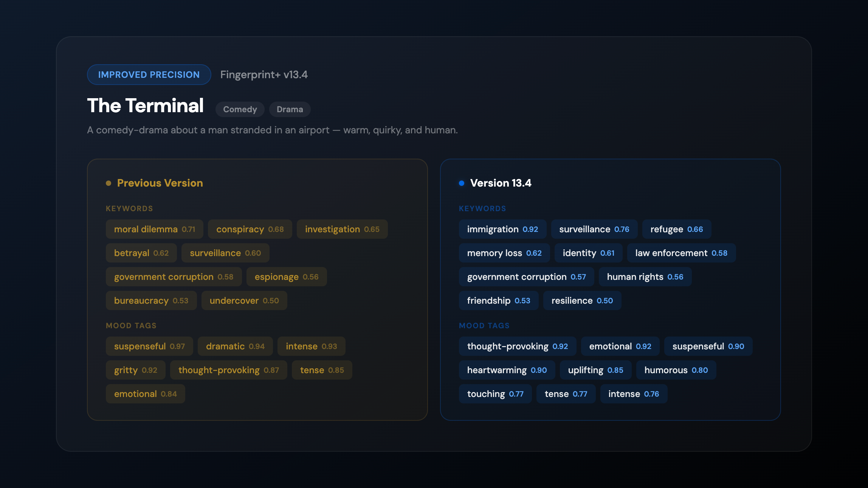Select the touching 0.77 mood tag

(495, 394)
